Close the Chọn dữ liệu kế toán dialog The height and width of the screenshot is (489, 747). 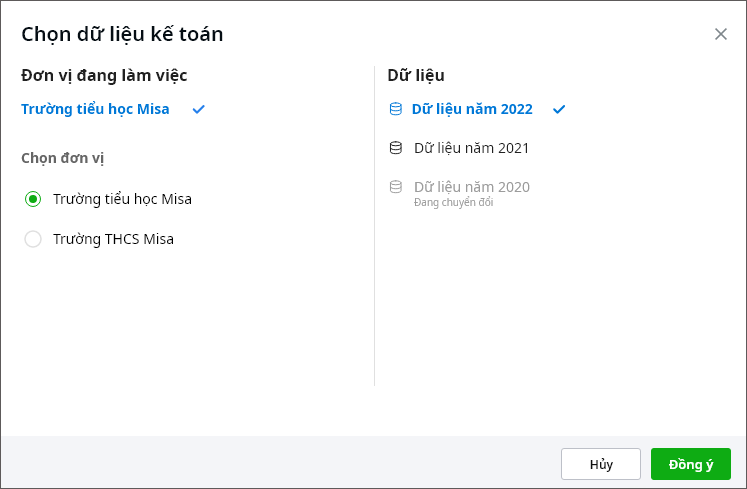(x=721, y=34)
